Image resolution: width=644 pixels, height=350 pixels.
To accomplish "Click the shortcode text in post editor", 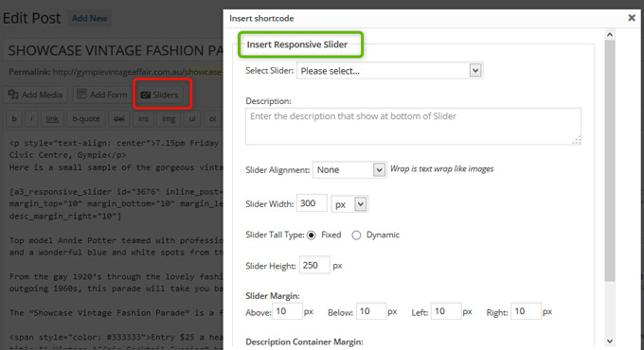I will (x=116, y=204).
